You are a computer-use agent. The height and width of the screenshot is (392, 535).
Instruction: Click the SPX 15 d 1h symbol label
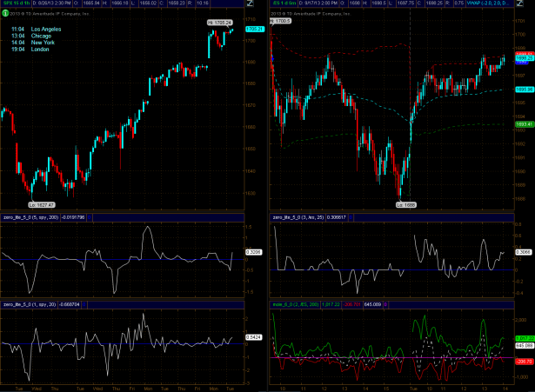coord(17,3)
